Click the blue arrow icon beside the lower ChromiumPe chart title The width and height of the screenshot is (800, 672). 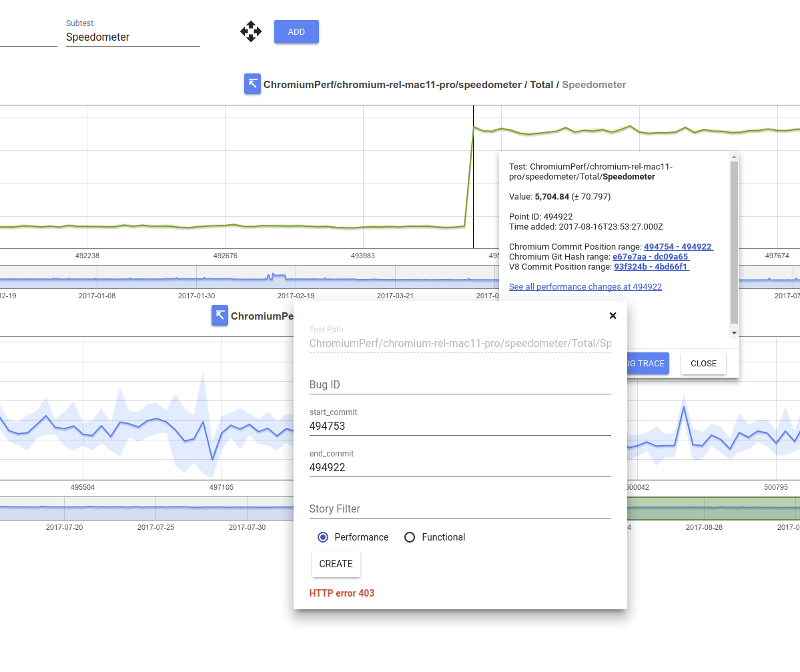(x=220, y=316)
